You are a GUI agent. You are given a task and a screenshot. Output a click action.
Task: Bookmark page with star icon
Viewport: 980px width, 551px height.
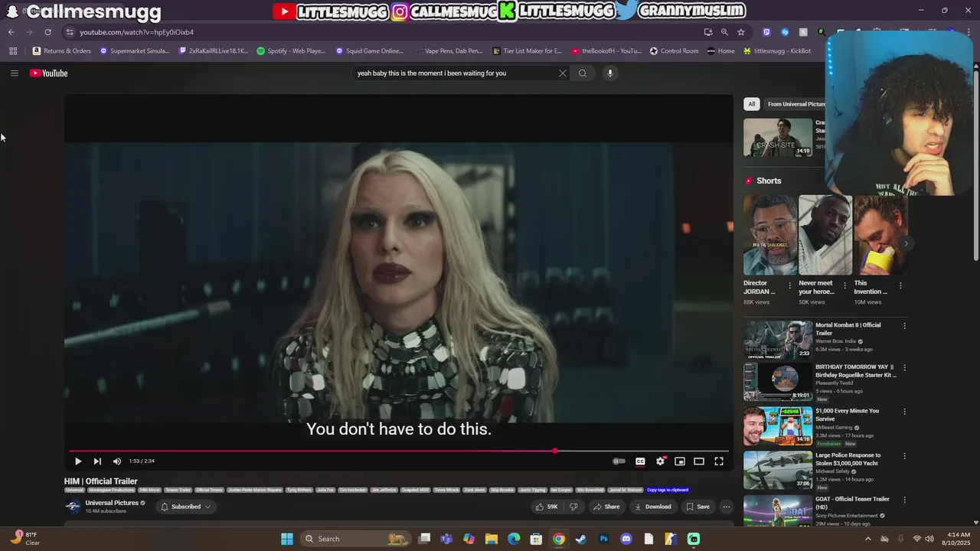coord(741,32)
